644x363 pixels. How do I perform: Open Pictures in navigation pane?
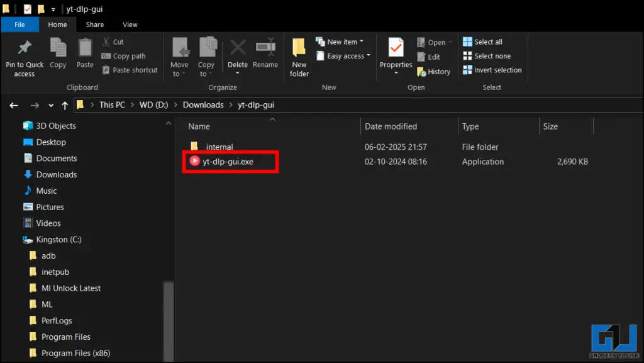pos(43,207)
